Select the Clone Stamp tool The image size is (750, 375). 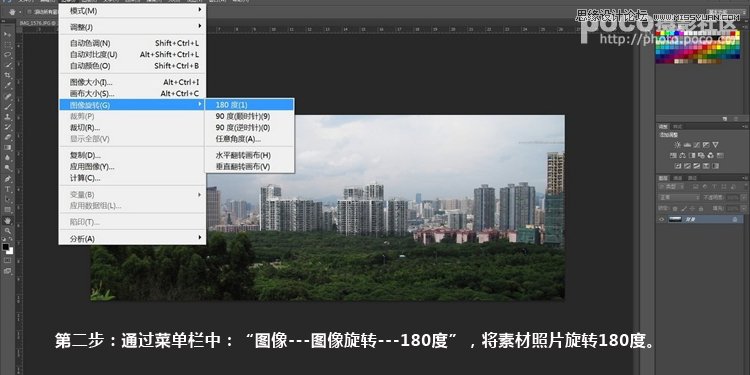tap(8, 116)
